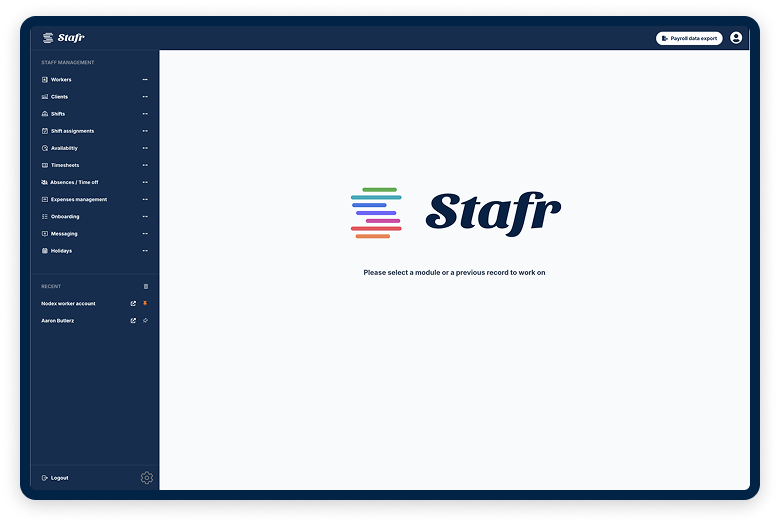Unpin Nodex worker account from recent
This screenshot has height=524, width=780.
[x=145, y=303]
